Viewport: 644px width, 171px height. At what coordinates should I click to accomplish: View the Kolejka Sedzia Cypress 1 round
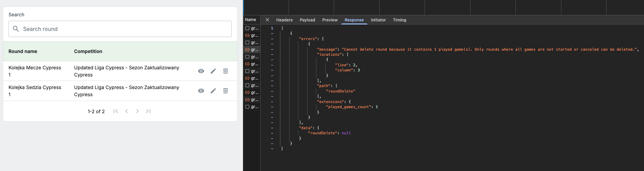pos(201,91)
